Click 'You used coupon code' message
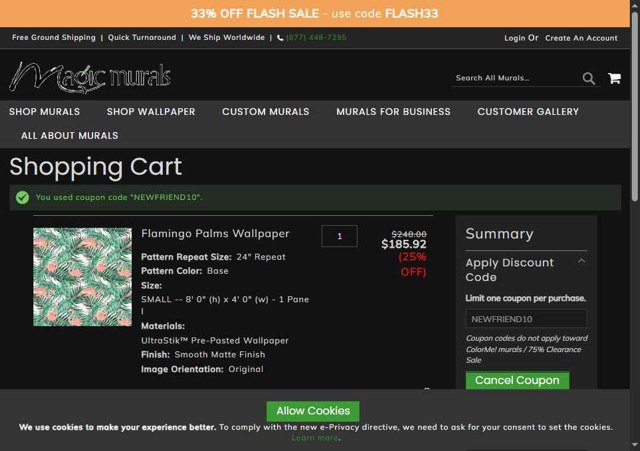The image size is (640, 451). 119,198
